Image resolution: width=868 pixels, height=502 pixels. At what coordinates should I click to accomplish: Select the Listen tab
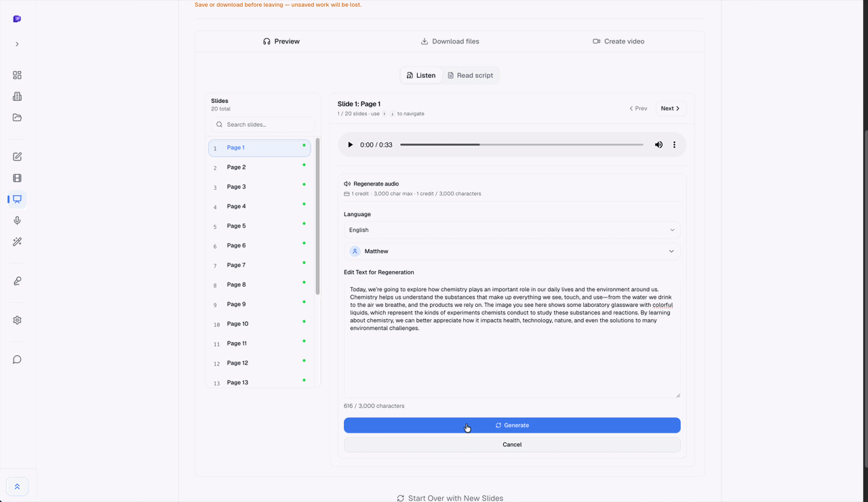(x=421, y=75)
